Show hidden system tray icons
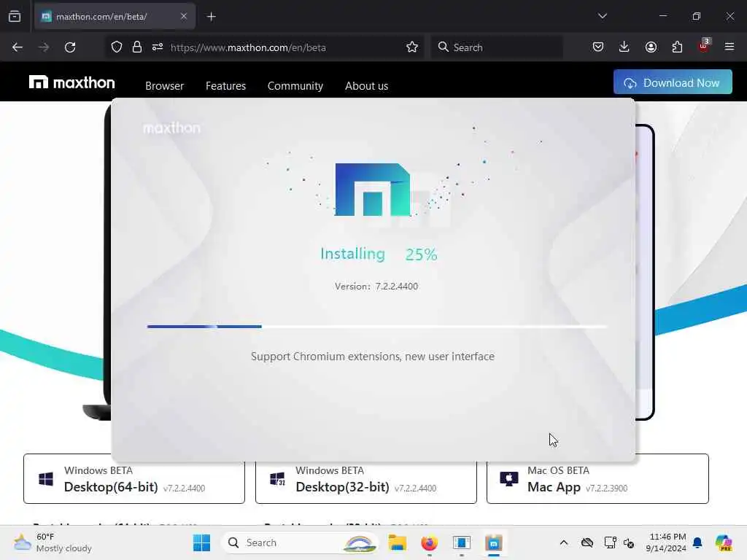The image size is (747, 560). tap(564, 542)
